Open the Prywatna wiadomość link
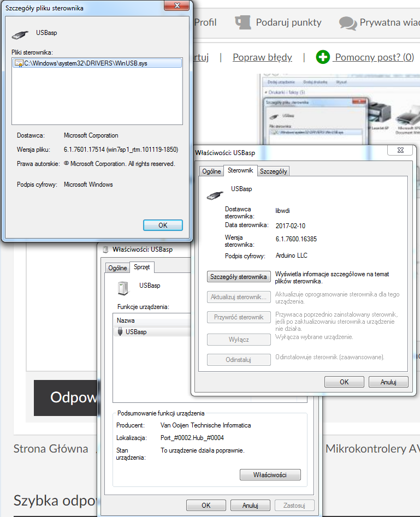 point(389,22)
